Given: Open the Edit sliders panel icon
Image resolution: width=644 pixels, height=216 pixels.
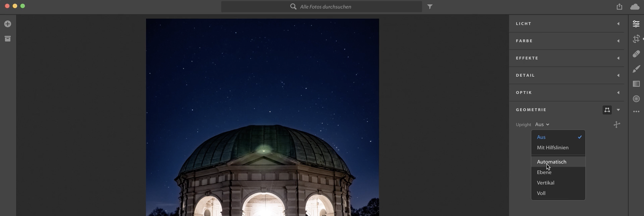Looking at the screenshot, I should click(x=636, y=24).
